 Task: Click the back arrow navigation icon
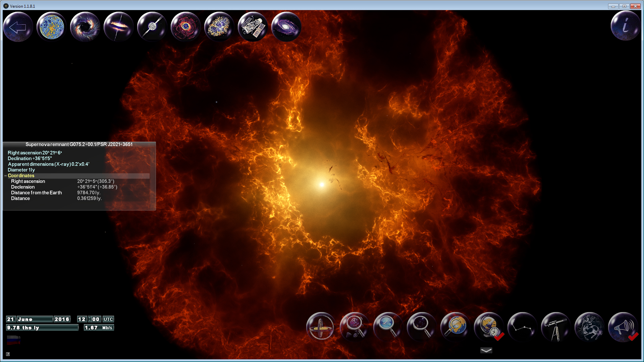coord(17,26)
